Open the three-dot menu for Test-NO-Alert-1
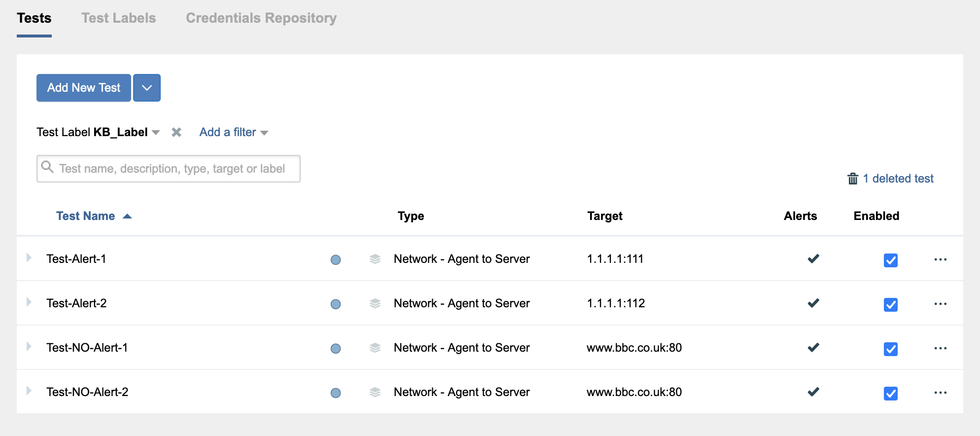The image size is (980, 436). click(x=941, y=348)
